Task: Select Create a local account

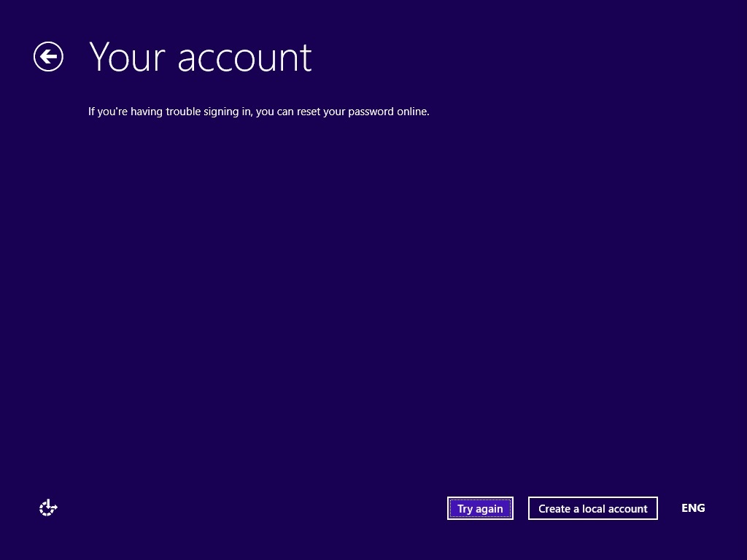Action: [592, 508]
